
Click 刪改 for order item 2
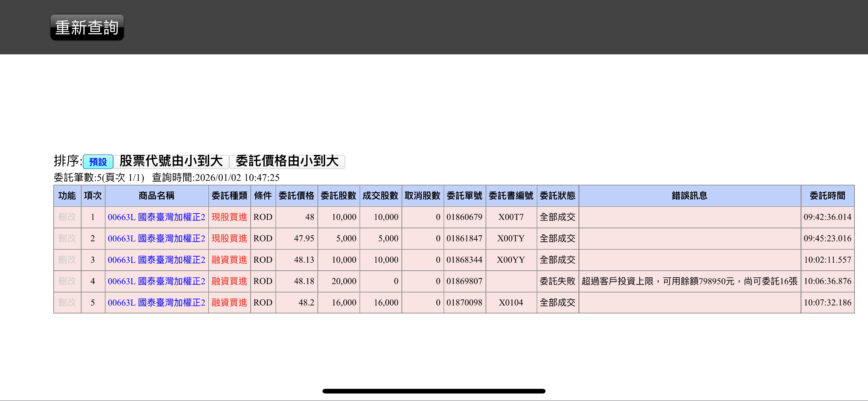coord(67,238)
